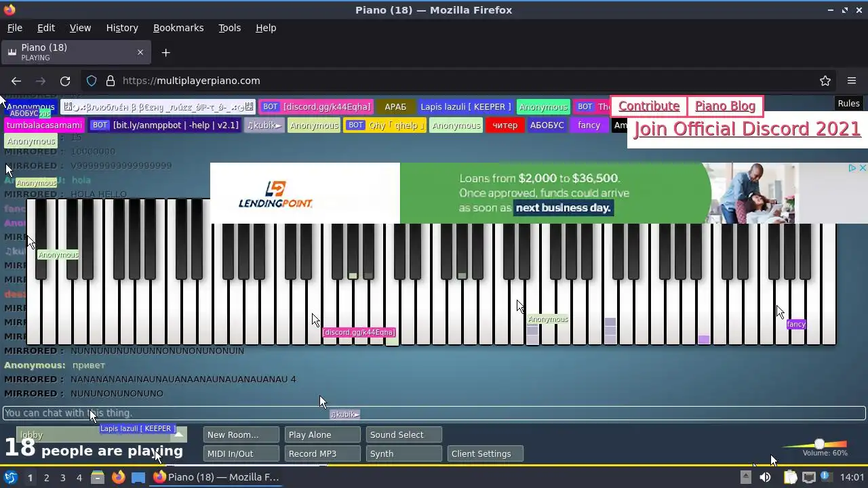Select the [bit.ly/anmppbot | -help | v2.1] bot tag
This screenshot has height=488, width=868.
pos(165,125)
